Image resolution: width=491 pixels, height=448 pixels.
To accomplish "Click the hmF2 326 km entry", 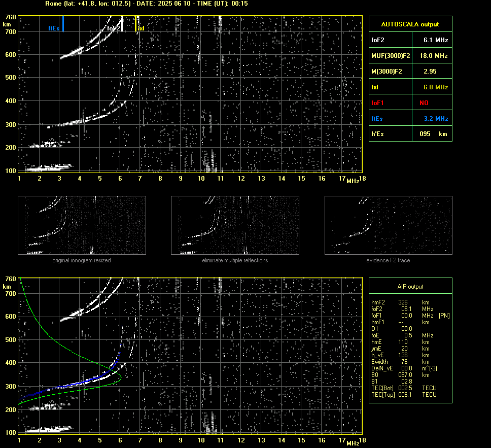I will point(401,302).
